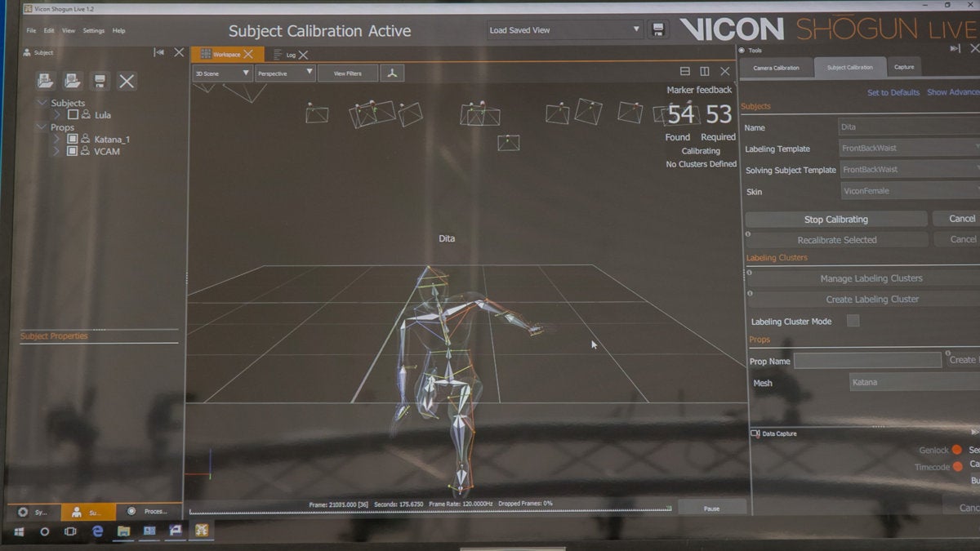Viewport: 980px width, 551px height.
Task: Click the remove subject X icon
Action: [127, 81]
